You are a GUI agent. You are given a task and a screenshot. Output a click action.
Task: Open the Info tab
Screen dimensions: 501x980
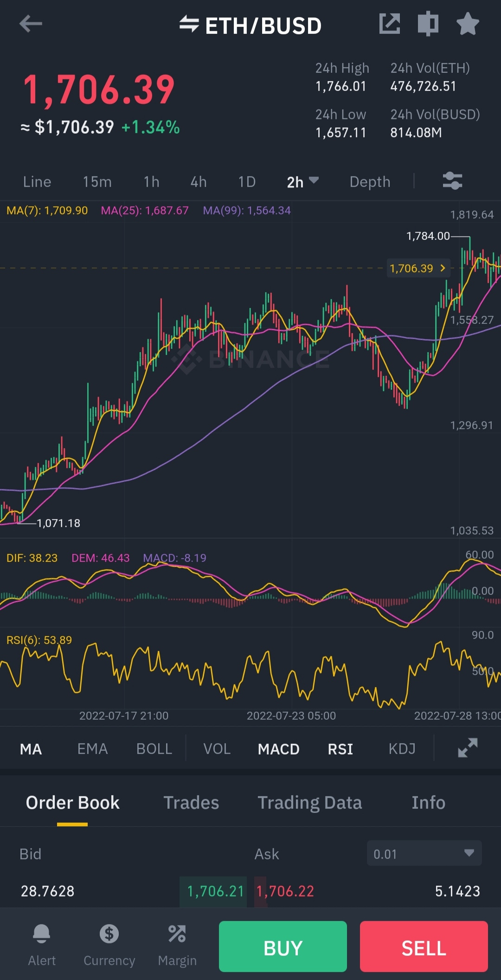tap(428, 803)
